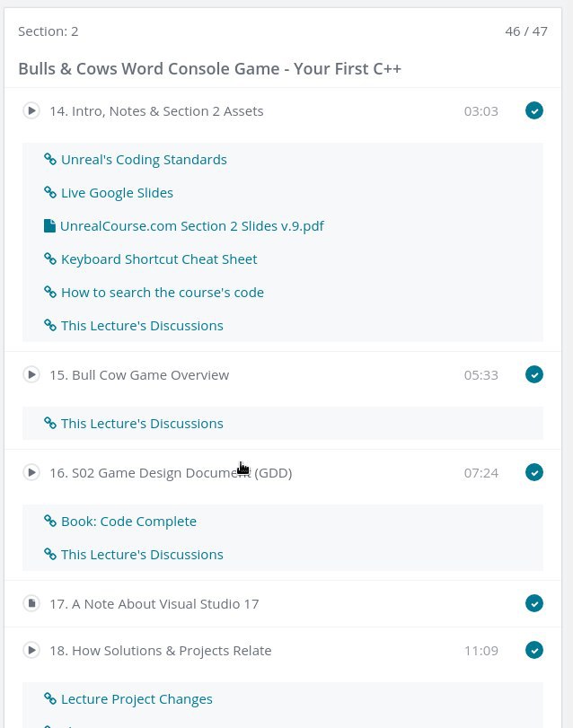Screen dimensions: 573x728
Task: Click PDF file icon for Section 2 Slides
Action: [x=49, y=226]
